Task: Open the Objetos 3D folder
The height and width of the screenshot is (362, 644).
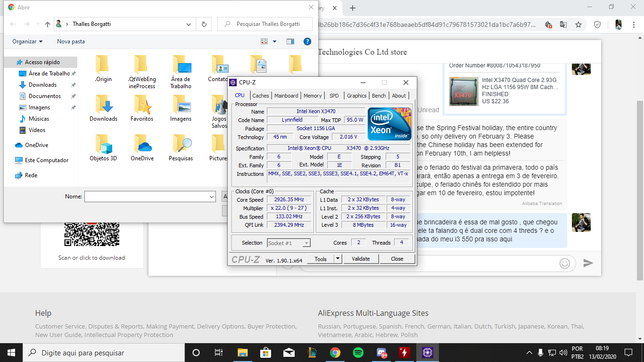Action: click(103, 148)
